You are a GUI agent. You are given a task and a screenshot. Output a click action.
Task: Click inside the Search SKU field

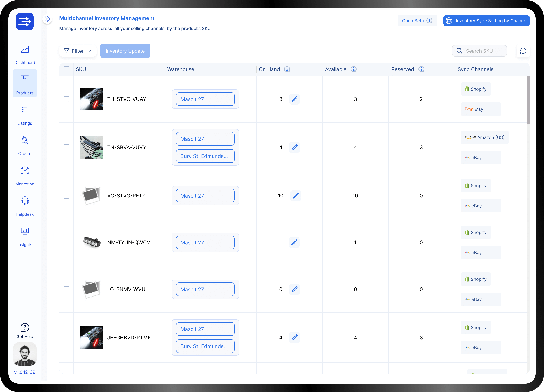480,51
